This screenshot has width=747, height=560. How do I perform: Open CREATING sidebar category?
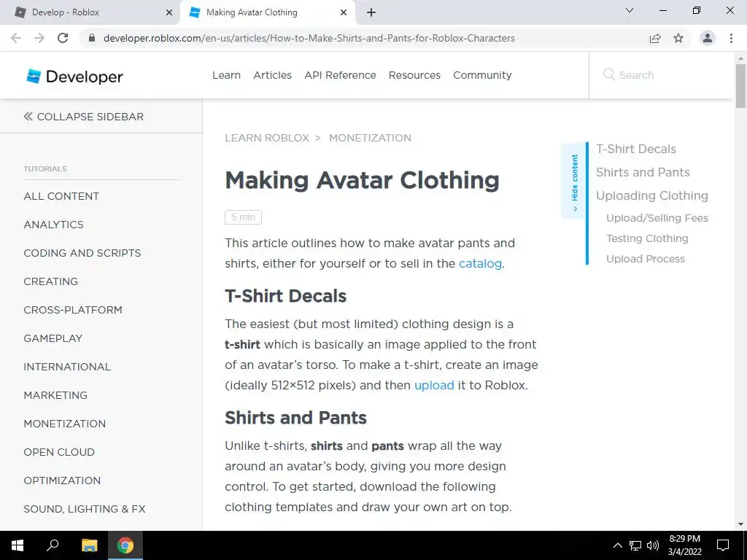[50, 281]
